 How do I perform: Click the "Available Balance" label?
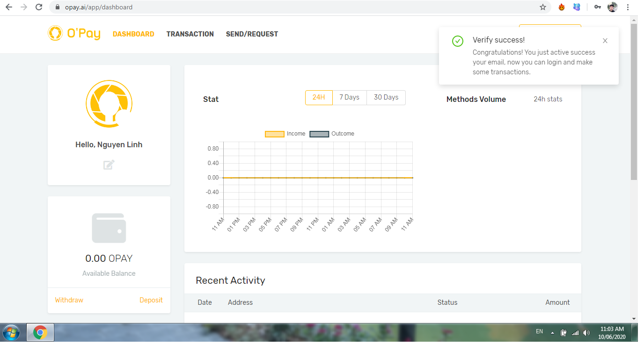click(109, 273)
